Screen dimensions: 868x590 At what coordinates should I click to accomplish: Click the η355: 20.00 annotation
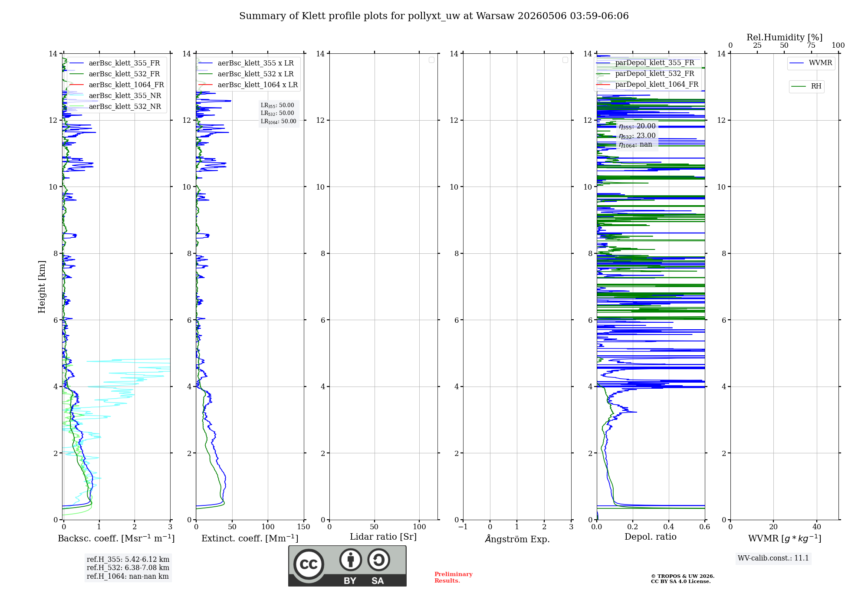pyautogui.click(x=637, y=126)
